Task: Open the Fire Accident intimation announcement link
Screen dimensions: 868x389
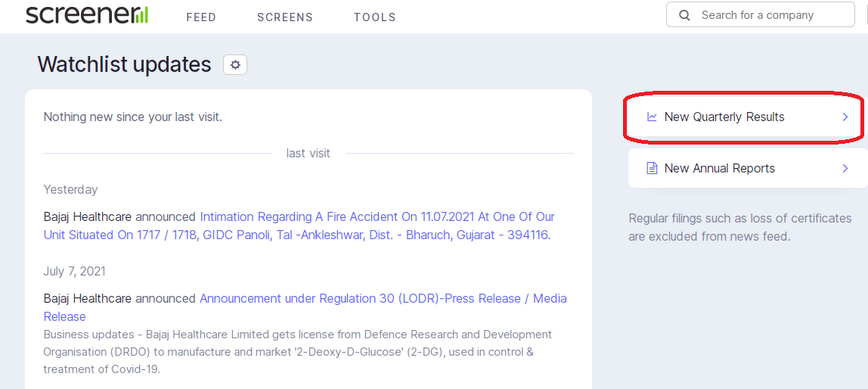Action: click(x=299, y=226)
